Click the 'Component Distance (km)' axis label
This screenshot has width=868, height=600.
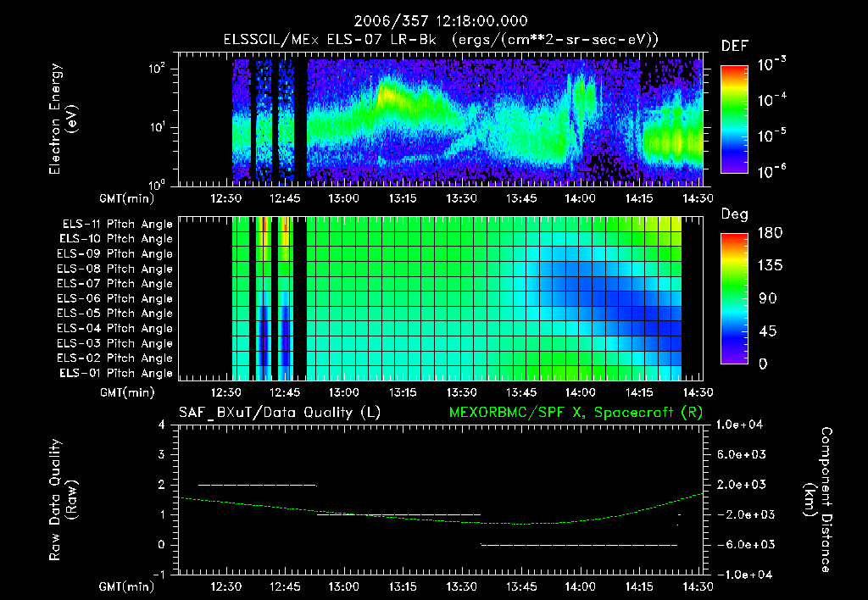point(818,500)
